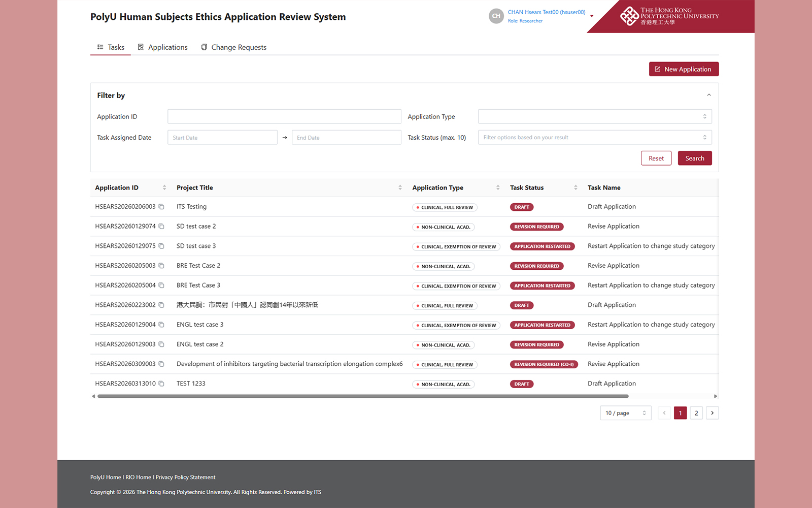
Task: Click DRAFT badge in ITS Testing row
Action: [522, 207]
